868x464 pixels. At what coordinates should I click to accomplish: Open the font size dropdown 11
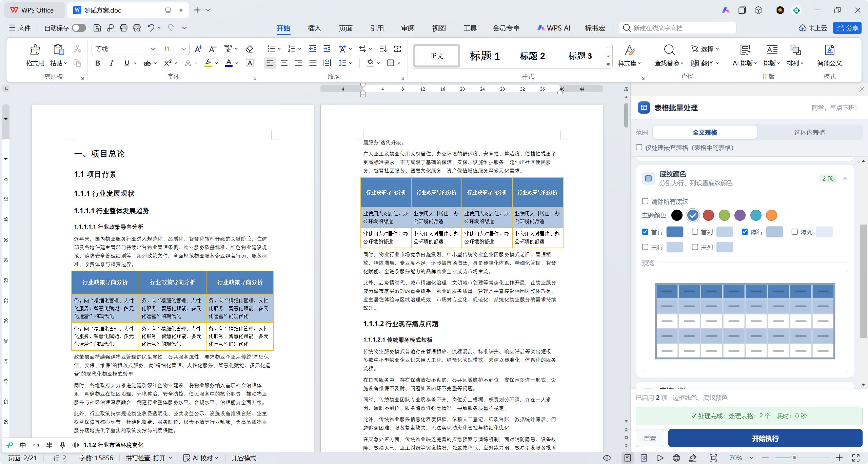[184, 49]
